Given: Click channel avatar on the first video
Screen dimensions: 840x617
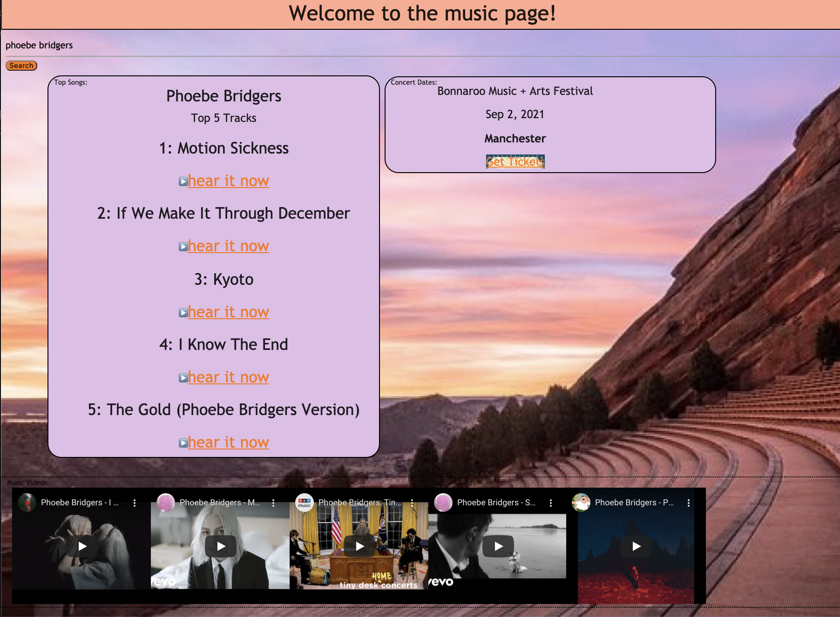Looking at the screenshot, I should click(x=27, y=503).
